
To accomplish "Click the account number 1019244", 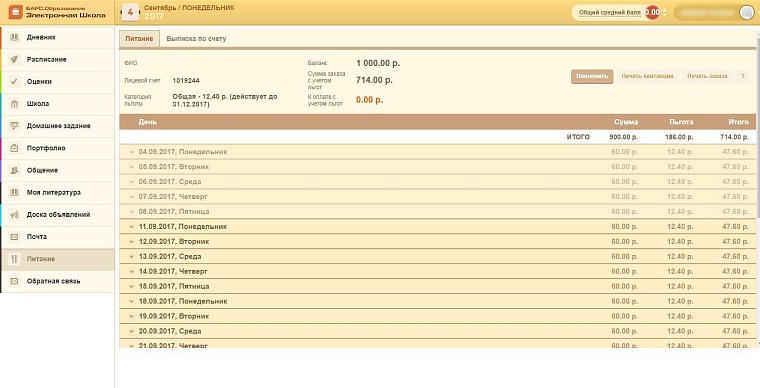I will [186, 80].
